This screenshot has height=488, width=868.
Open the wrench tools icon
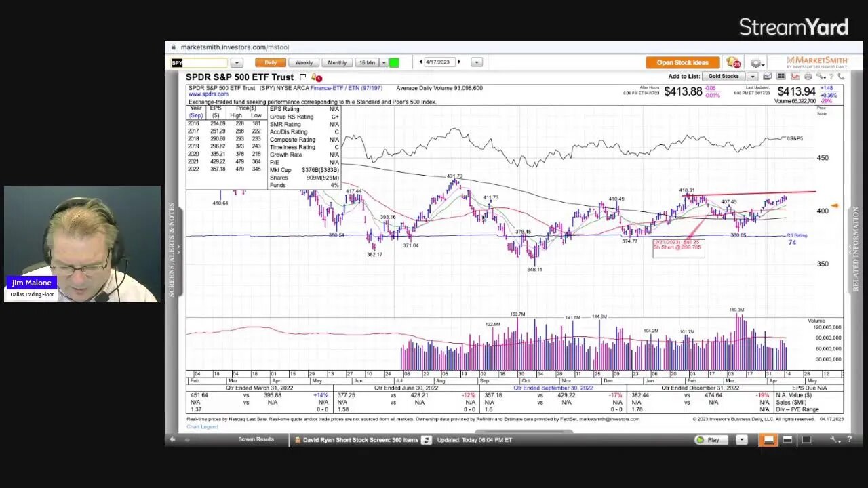(836, 440)
